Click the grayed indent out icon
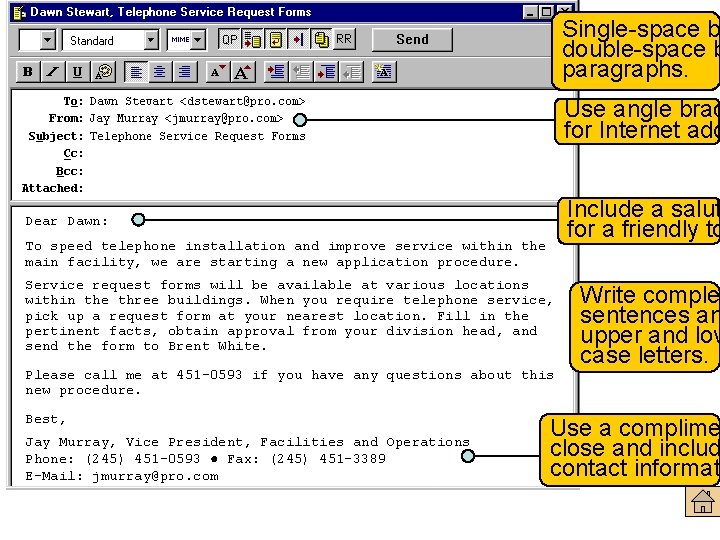This screenshot has height=540, width=720. pos(301,72)
